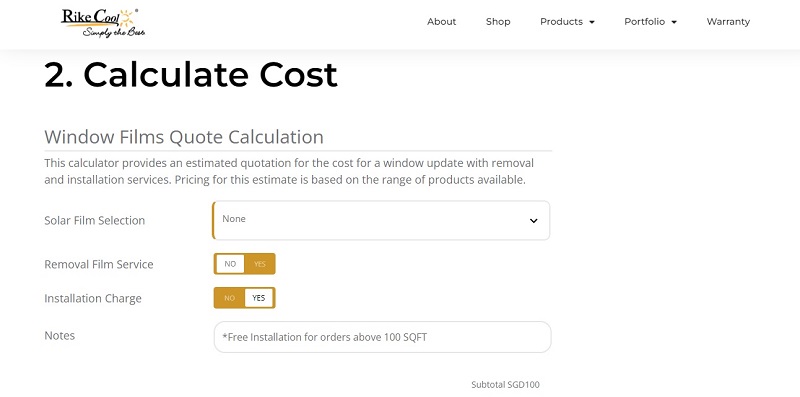Image resolution: width=800 pixels, height=397 pixels.
Task: Go to the Shop page
Action: click(x=498, y=21)
